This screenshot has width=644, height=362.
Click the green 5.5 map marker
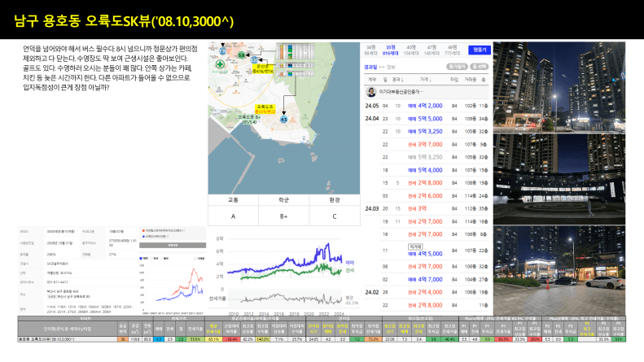coord(242,55)
